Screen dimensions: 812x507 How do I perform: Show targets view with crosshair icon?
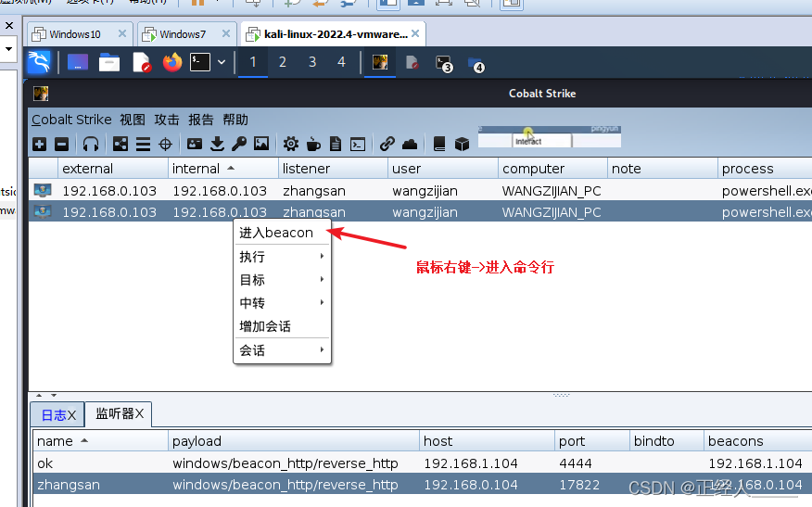(x=165, y=144)
